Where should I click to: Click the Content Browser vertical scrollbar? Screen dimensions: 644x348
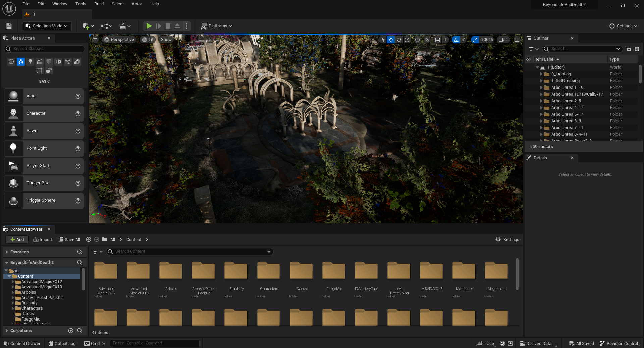[x=517, y=274]
